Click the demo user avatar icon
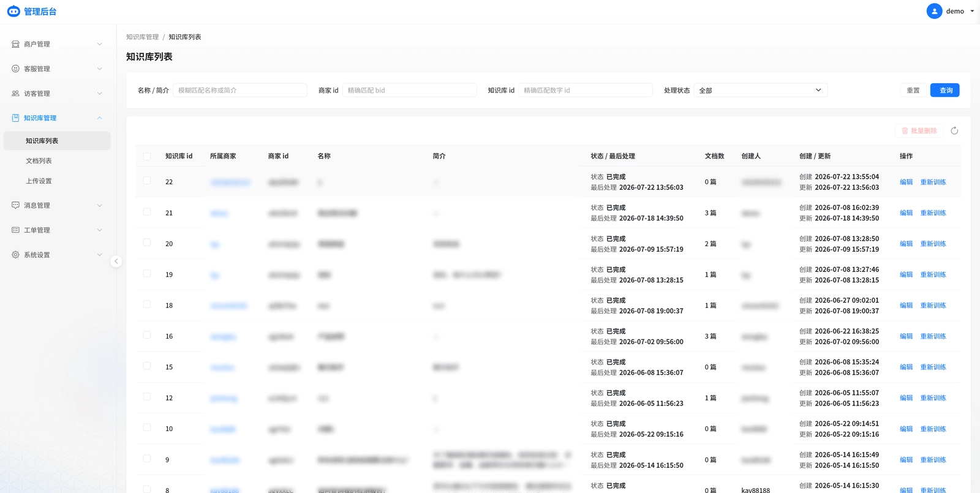The image size is (980, 493). (934, 11)
